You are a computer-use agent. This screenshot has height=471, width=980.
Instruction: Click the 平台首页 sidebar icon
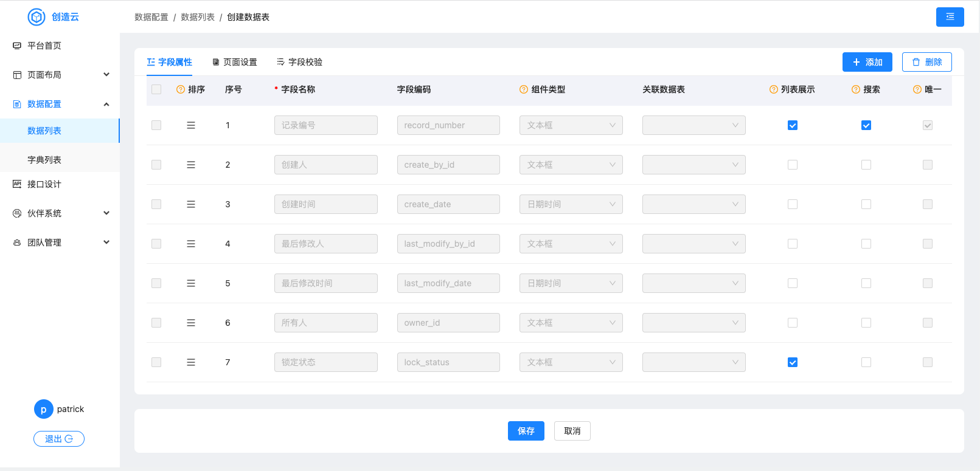point(17,46)
